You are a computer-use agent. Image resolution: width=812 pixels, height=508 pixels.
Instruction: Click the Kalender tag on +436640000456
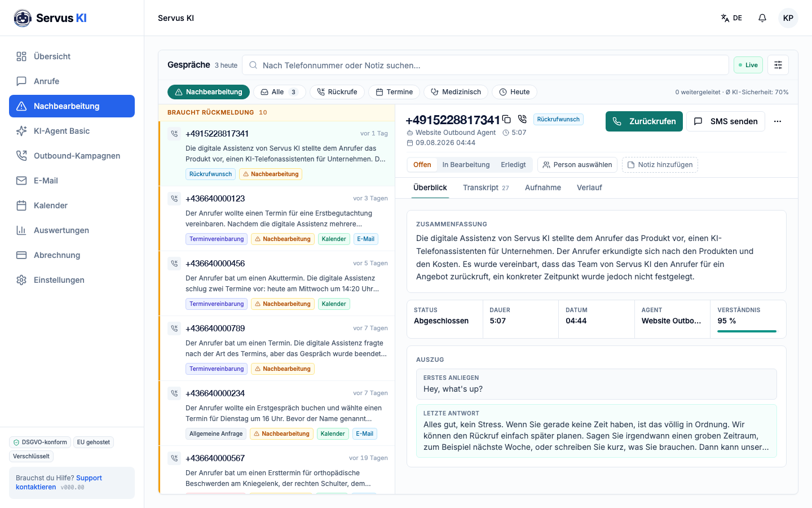pos(334,304)
